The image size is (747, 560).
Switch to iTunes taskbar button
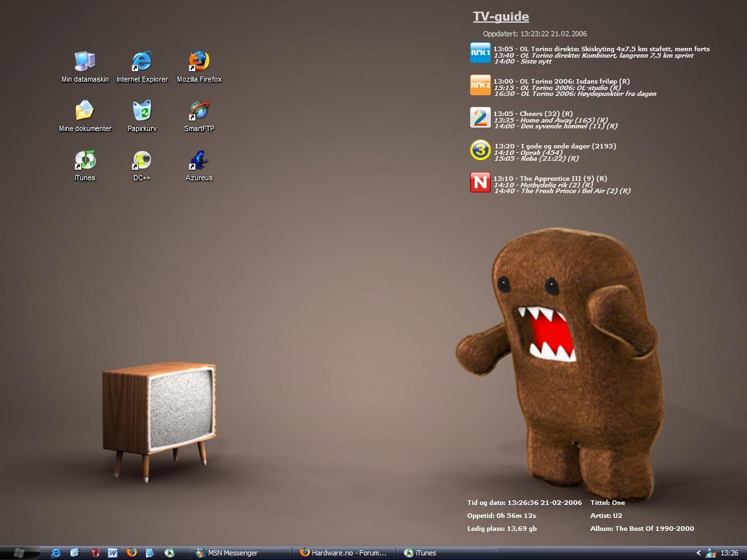pyautogui.click(x=447, y=553)
